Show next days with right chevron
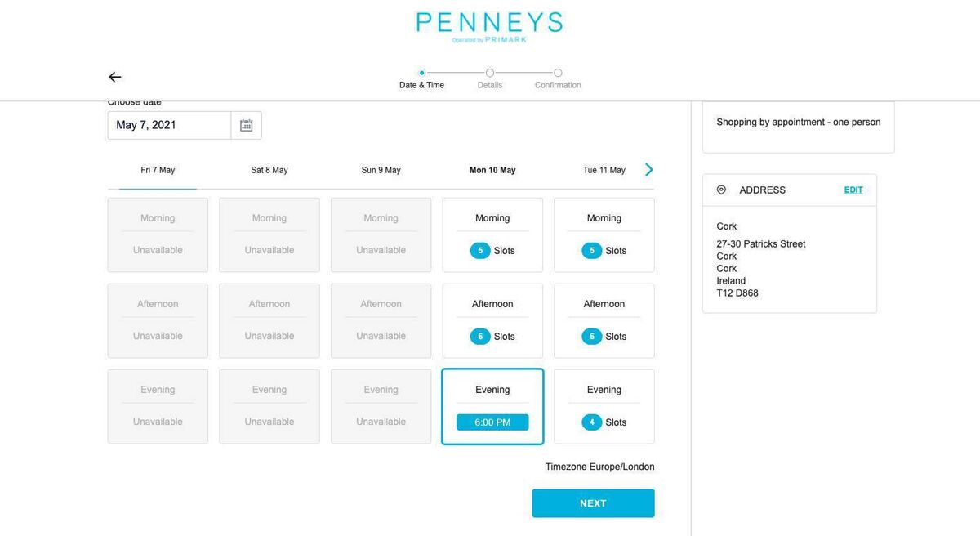980x536 pixels. (649, 170)
